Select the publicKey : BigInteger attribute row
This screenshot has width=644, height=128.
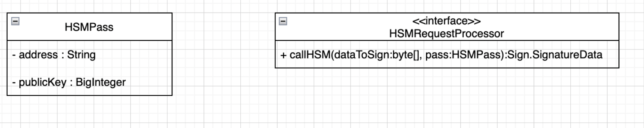pos(89,82)
